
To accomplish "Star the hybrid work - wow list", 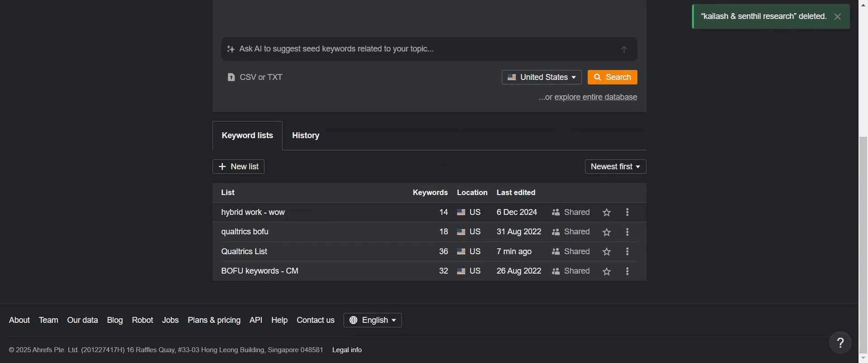I will point(607,213).
